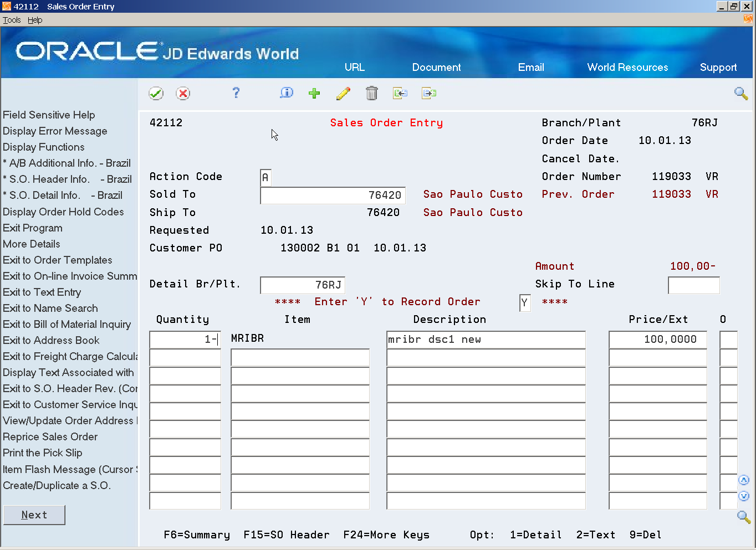
Task: Click the Record Order 'Y' field
Action: [525, 302]
